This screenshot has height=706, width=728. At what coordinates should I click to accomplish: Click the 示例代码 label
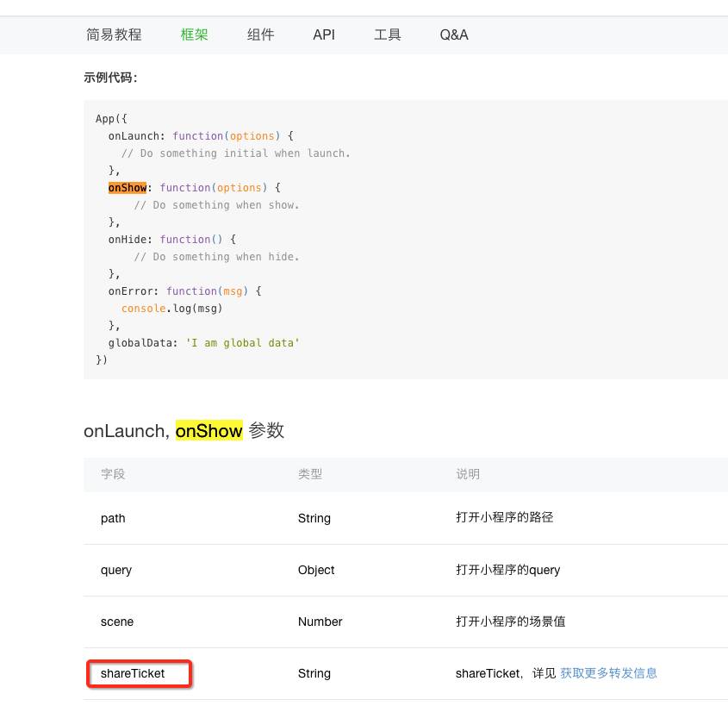110,78
